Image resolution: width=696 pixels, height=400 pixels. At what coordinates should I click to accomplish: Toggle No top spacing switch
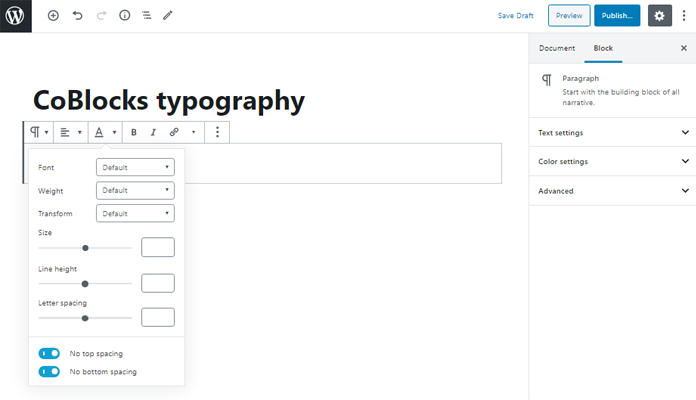(49, 353)
